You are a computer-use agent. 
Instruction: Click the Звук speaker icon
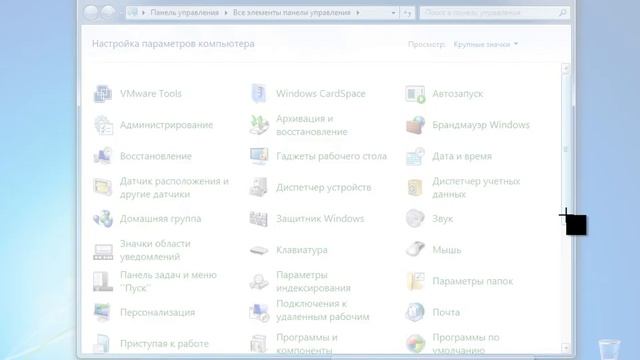[x=415, y=218]
